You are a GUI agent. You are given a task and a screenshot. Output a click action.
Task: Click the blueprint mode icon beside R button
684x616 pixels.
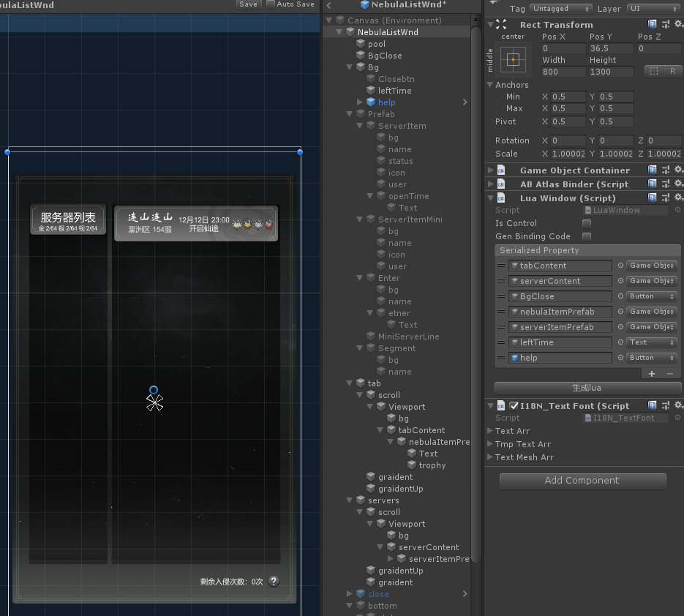(653, 71)
